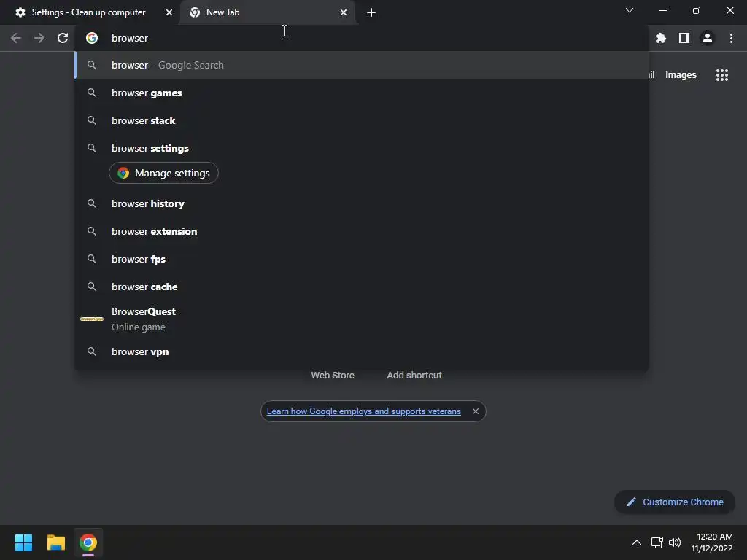Click the Google icon in address bar

(92, 38)
